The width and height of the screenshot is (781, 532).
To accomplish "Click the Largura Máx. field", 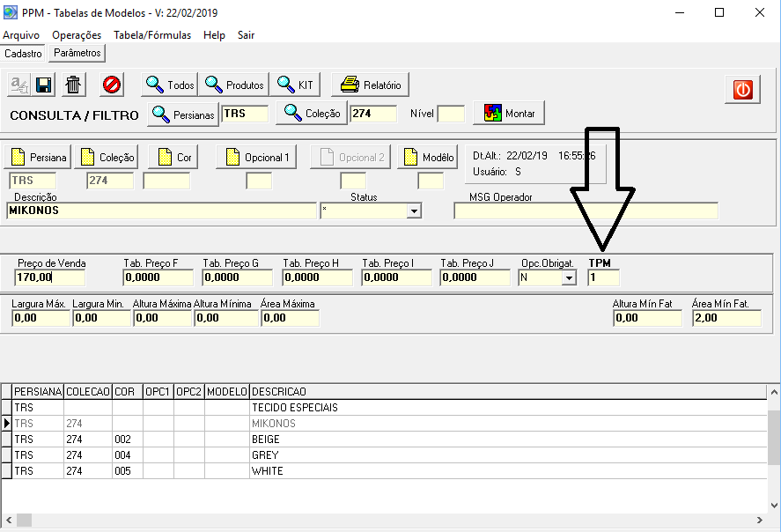I will click(41, 318).
